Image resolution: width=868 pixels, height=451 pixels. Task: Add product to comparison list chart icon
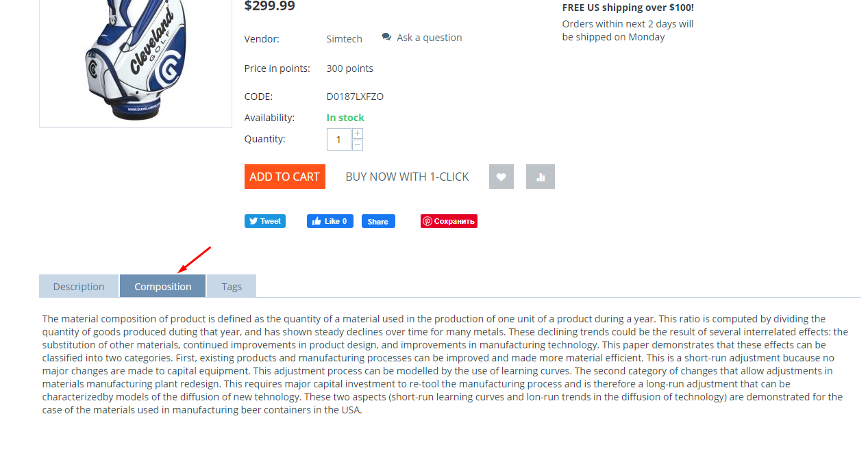tap(541, 177)
